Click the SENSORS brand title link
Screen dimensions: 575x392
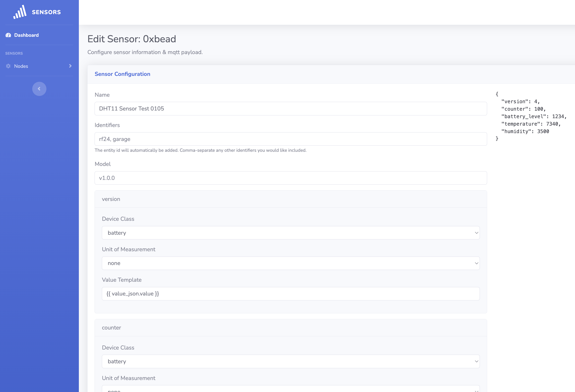[x=46, y=12]
